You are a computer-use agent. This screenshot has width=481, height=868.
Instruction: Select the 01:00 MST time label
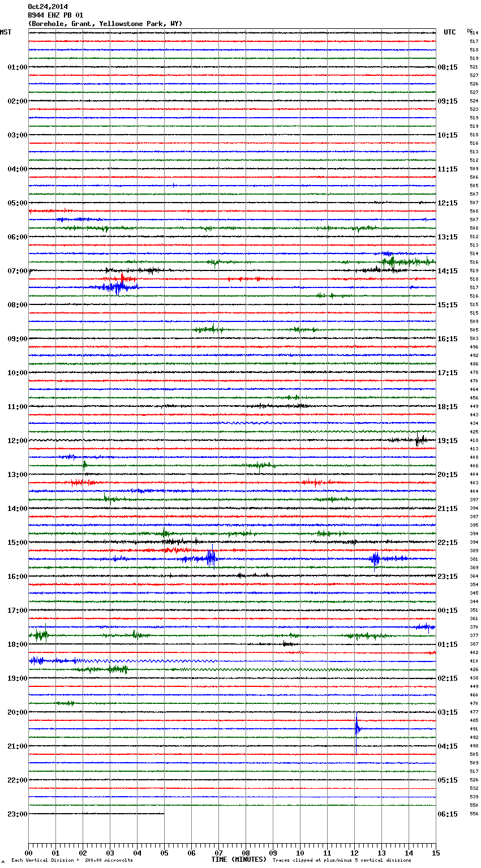point(17,67)
